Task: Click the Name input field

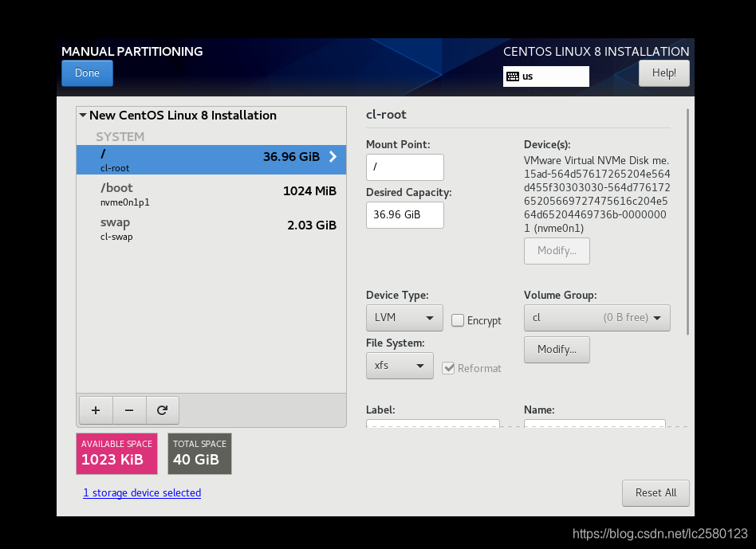Action: tap(594, 423)
